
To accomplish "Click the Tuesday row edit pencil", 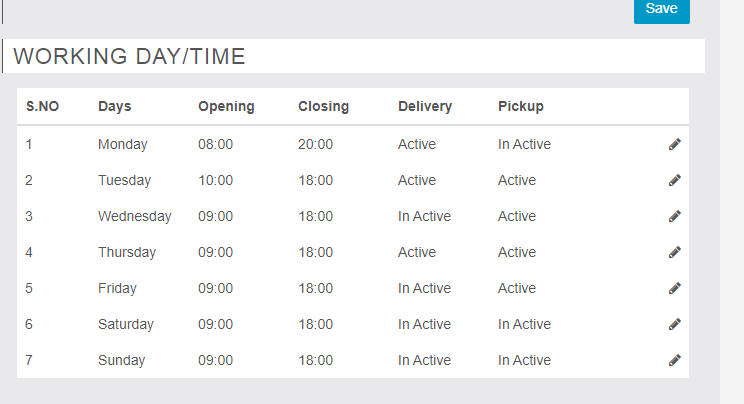I will coord(675,180).
